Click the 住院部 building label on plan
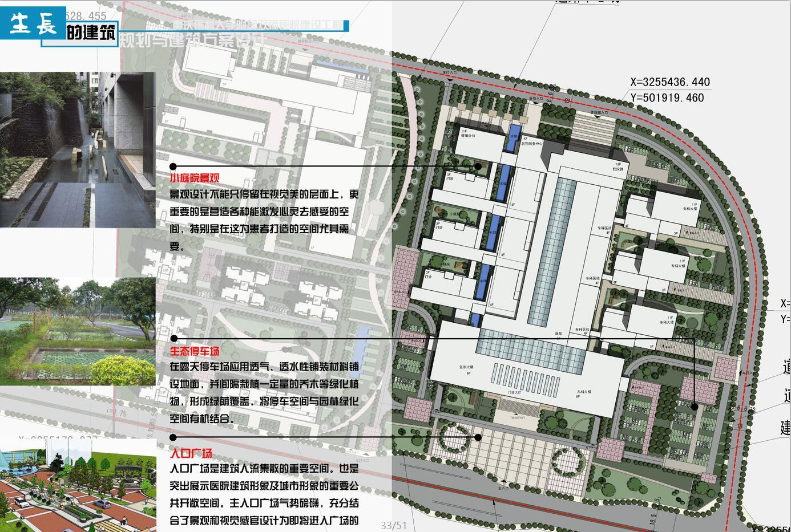This screenshot has height=532, width=791. [x=618, y=169]
